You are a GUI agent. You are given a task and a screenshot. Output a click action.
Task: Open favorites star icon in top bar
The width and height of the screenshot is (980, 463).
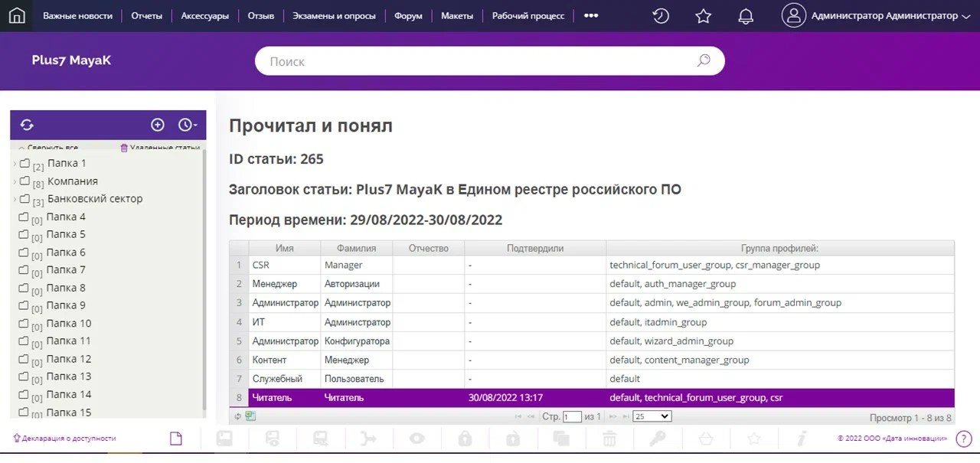click(x=703, y=16)
